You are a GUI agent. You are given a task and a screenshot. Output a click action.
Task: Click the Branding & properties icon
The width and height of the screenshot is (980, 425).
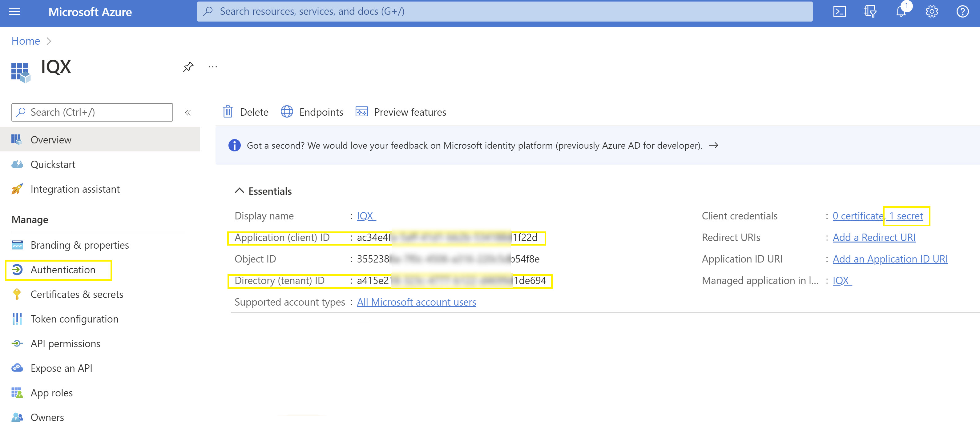(17, 245)
